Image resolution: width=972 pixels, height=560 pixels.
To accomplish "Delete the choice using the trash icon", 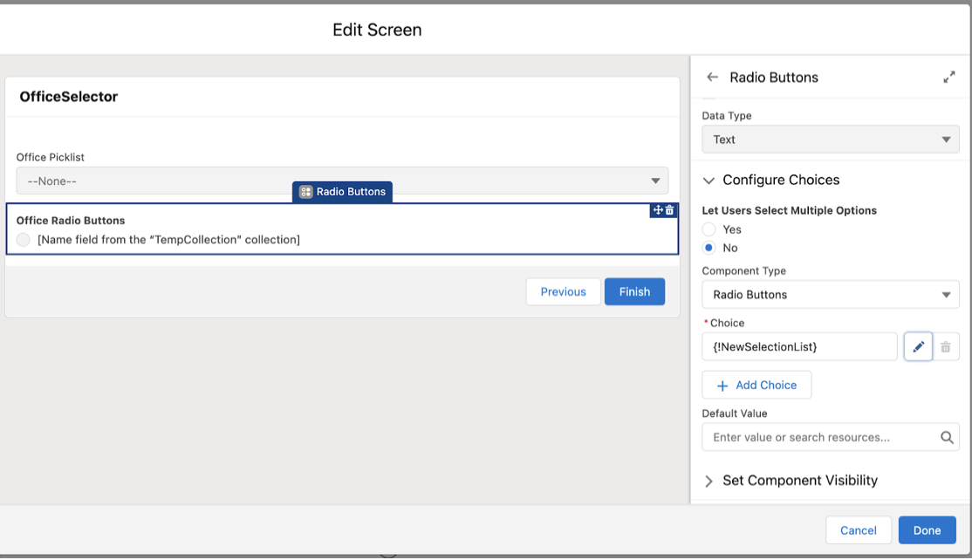I will point(946,346).
